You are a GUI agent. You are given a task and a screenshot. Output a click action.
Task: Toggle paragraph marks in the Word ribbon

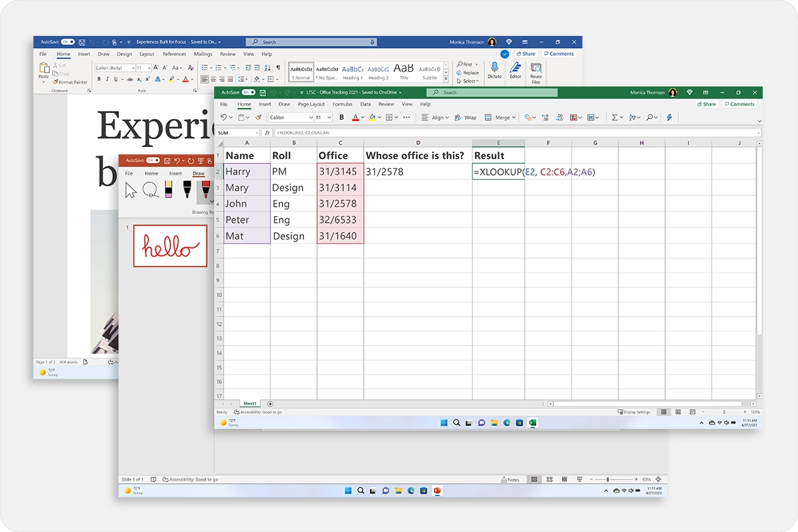click(278, 67)
